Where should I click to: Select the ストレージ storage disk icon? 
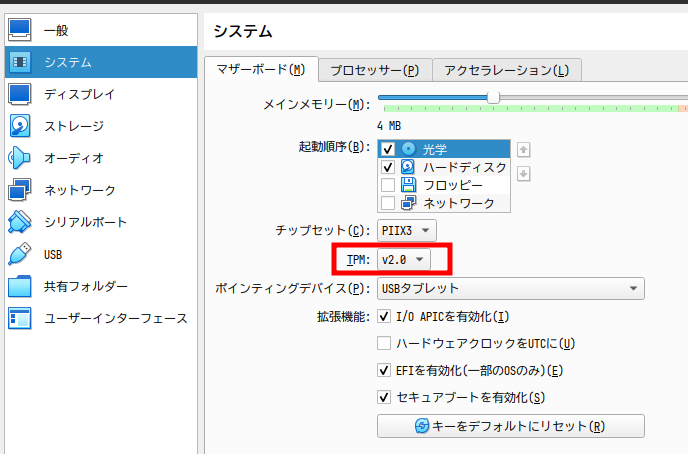tap(21, 126)
